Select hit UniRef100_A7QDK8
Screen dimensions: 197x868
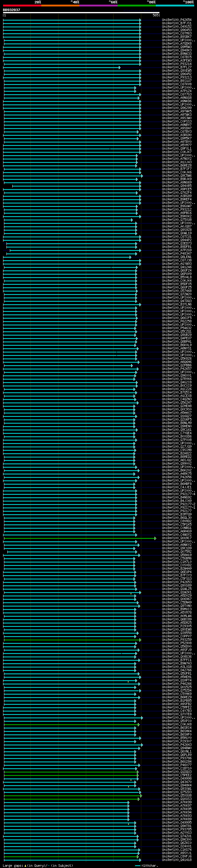tap(177, 43)
